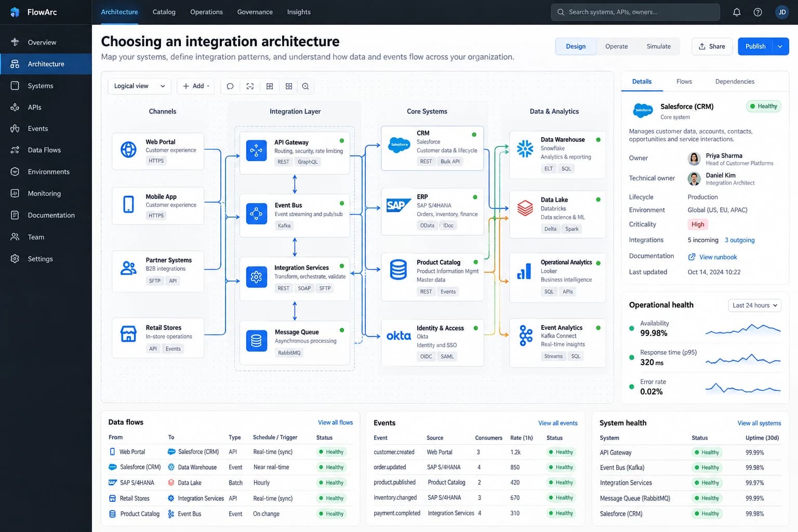Click the comment tool in canvas toolbar
Image resolution: width=798 pixels, height=532 pixels.
click(230, 86)
